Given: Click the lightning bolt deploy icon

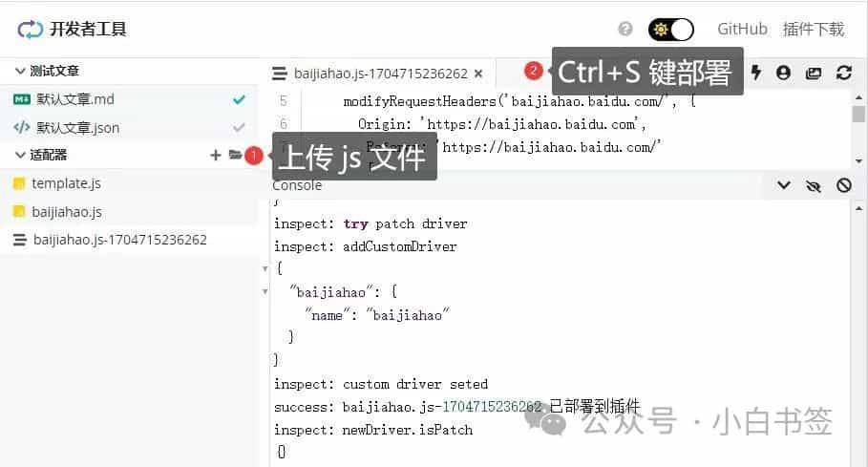Looking at the screenshot, I should point(755,73).
